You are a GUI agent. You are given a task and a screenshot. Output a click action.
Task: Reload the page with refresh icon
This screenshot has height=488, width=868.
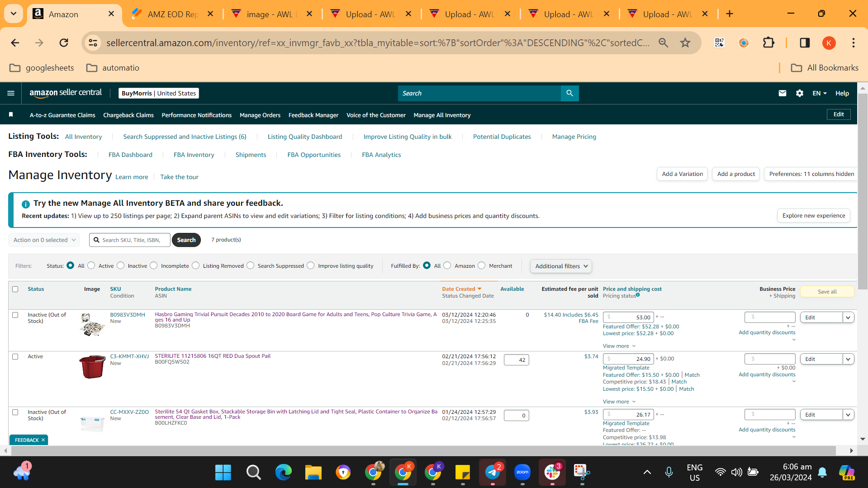64,43
